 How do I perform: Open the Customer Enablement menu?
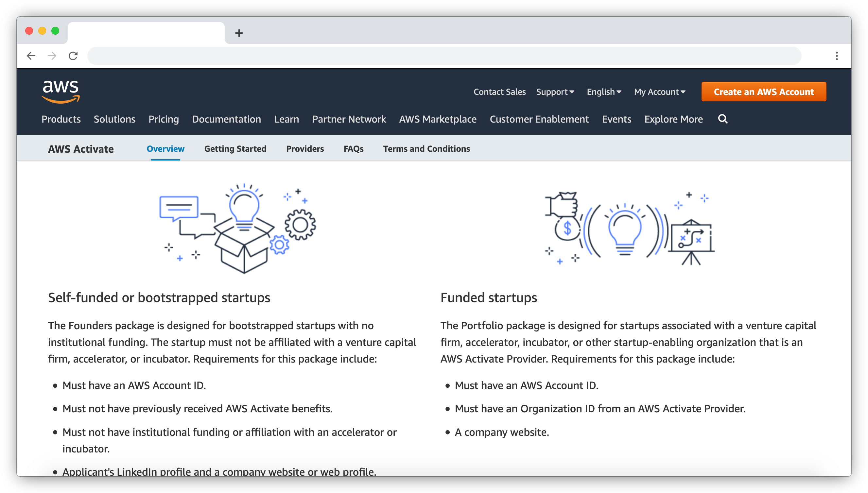point(539,119)
